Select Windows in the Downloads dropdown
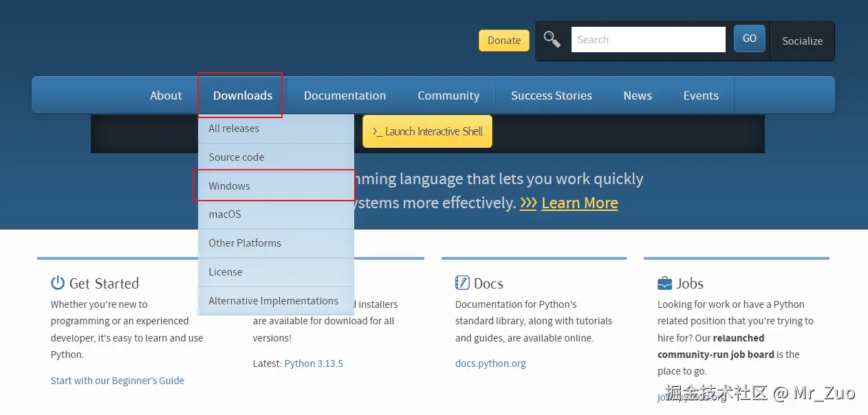 click(276, 186)
